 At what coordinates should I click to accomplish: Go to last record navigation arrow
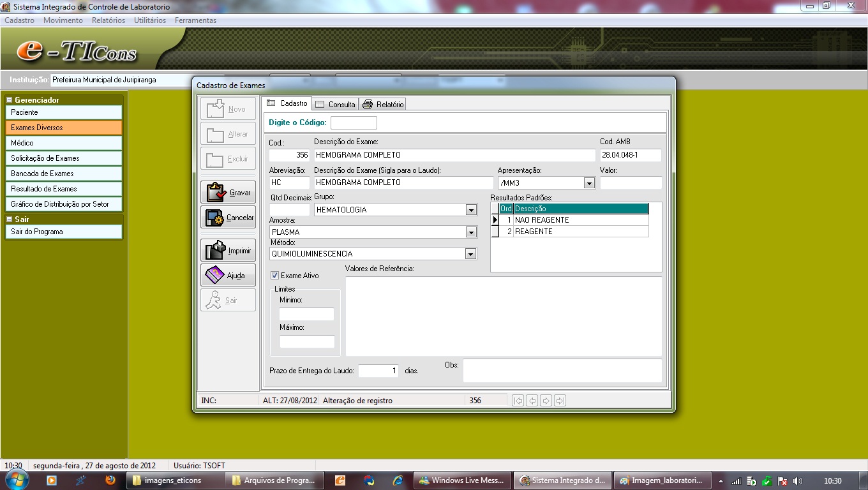point(560,401)
